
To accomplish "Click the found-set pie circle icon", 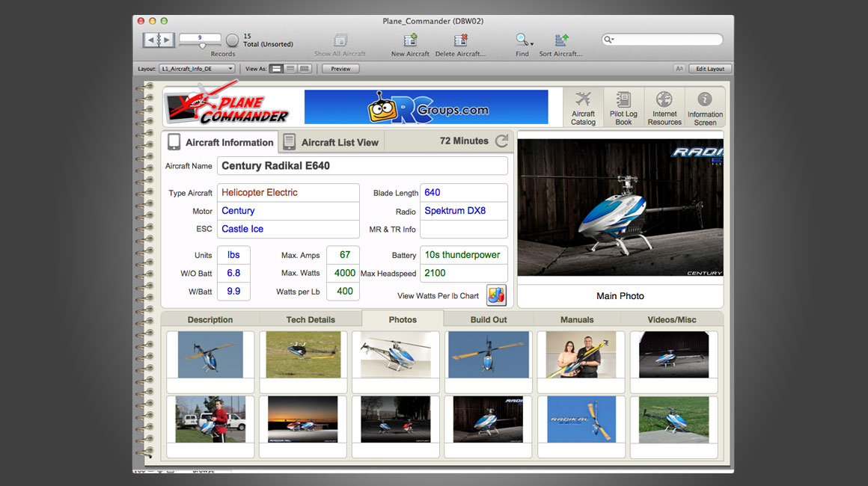I will 233,40.
